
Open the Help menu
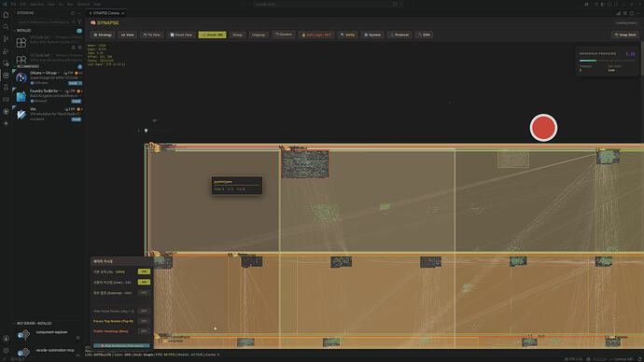point(97,4)
